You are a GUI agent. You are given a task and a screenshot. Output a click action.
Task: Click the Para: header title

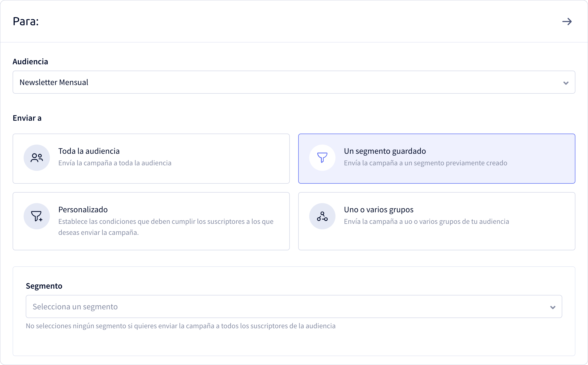pos(26,21)
